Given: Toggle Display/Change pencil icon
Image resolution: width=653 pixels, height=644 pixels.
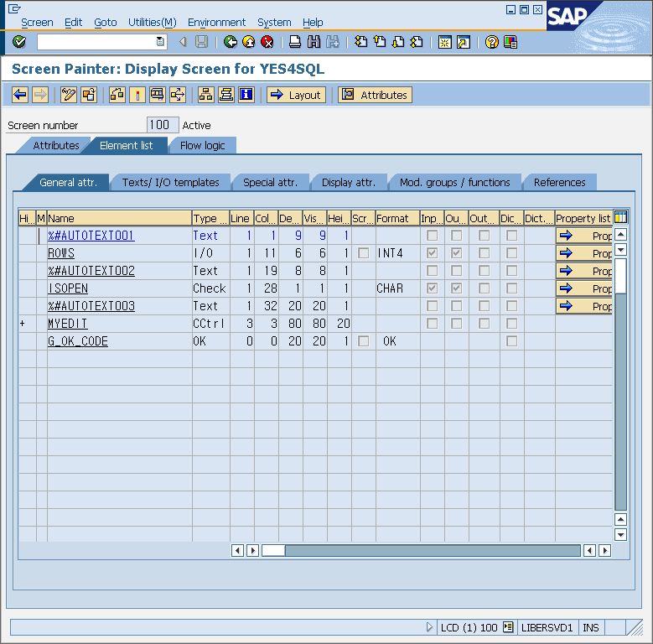Looking at the screenshot, I should click(x=69, y=95).
